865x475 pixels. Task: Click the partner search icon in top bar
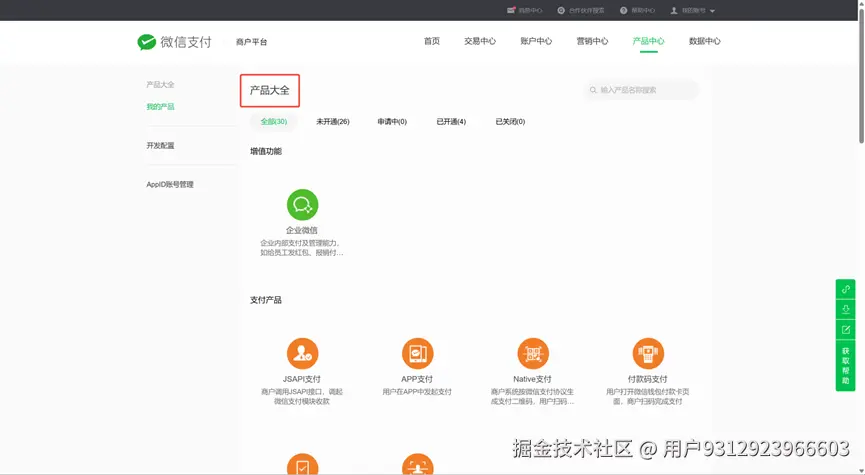click(x=561, y=10)
